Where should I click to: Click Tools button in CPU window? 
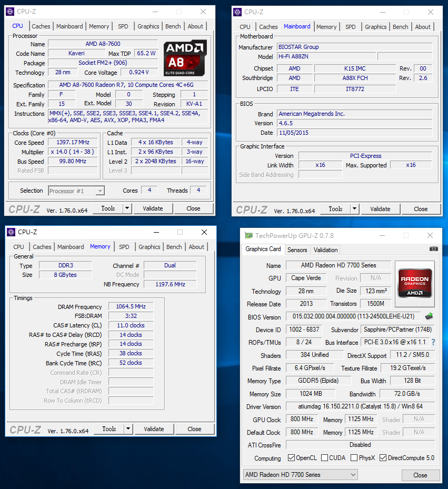[x=108, y=208]
